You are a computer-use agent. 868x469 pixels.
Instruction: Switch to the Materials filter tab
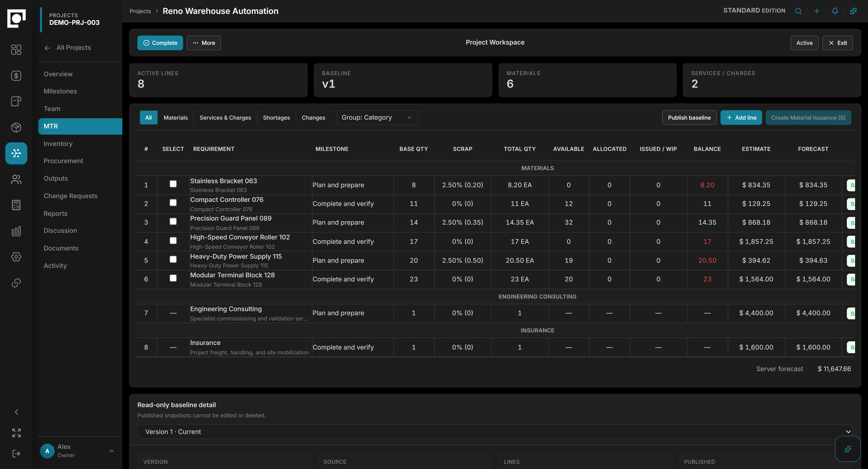point(176,118)
